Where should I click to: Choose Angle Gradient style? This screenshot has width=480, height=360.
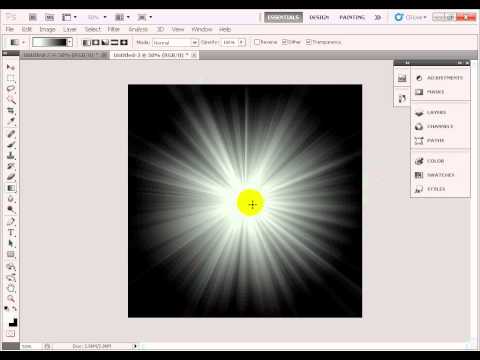[x=105, y=42]
